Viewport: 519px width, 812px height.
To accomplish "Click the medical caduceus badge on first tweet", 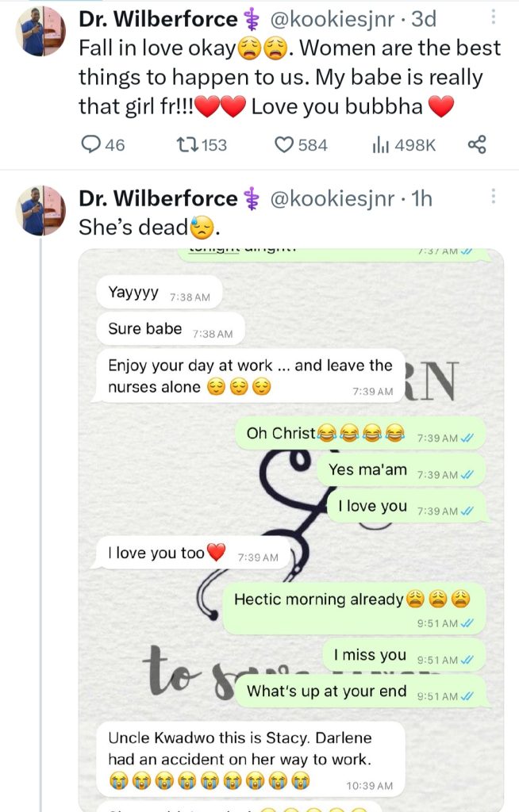I will [252, 20].
